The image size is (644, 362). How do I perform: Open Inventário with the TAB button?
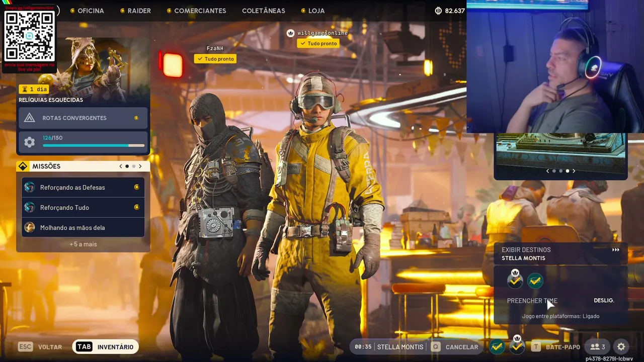105,347
